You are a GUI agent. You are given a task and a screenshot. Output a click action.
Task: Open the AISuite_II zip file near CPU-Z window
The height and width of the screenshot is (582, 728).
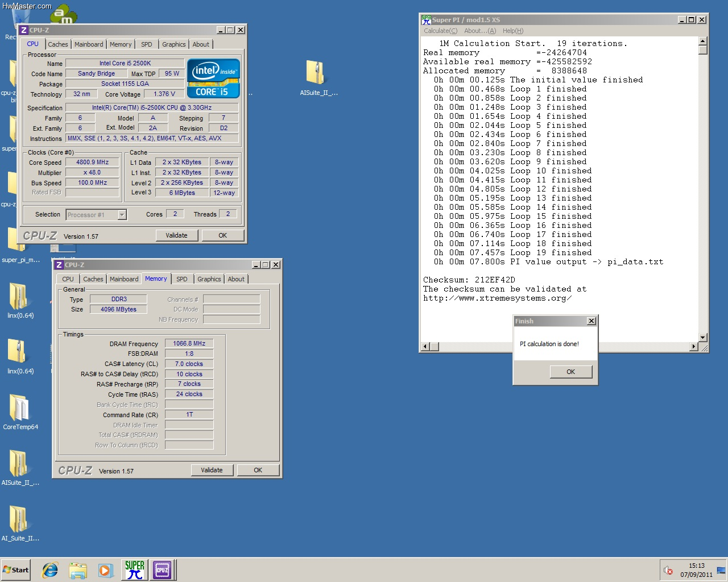click(318, 78)
